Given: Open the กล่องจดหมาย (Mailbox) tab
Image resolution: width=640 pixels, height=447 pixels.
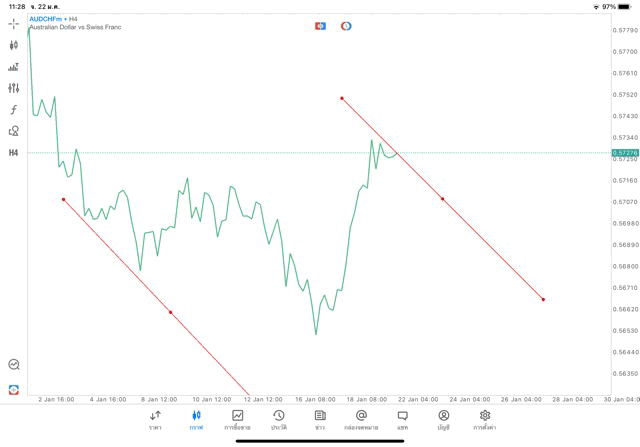Looking at the screenshot, I should coord(361,420).
